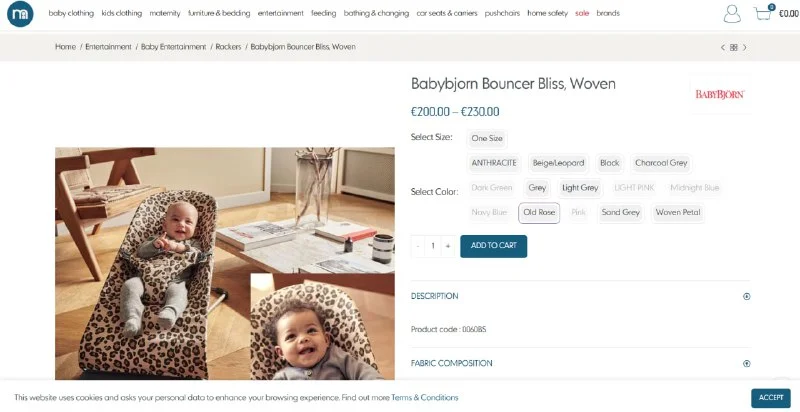Expand the Description section
The image size is (800, 412).
coord(581,296)
